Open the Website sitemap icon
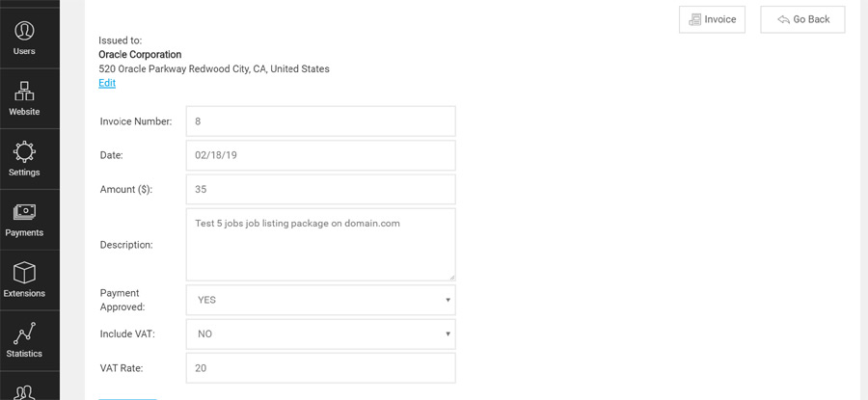The height and width of the screenshot is (400, 868). (24, 92)
